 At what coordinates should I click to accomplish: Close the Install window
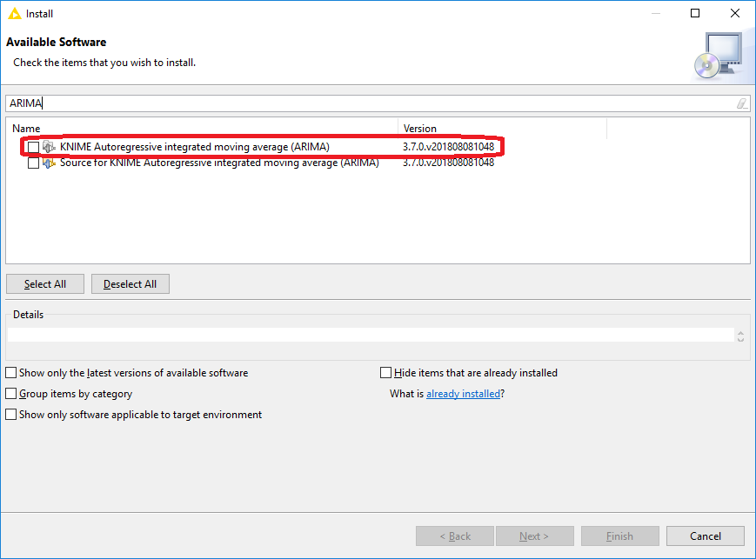tap(735, 14)
